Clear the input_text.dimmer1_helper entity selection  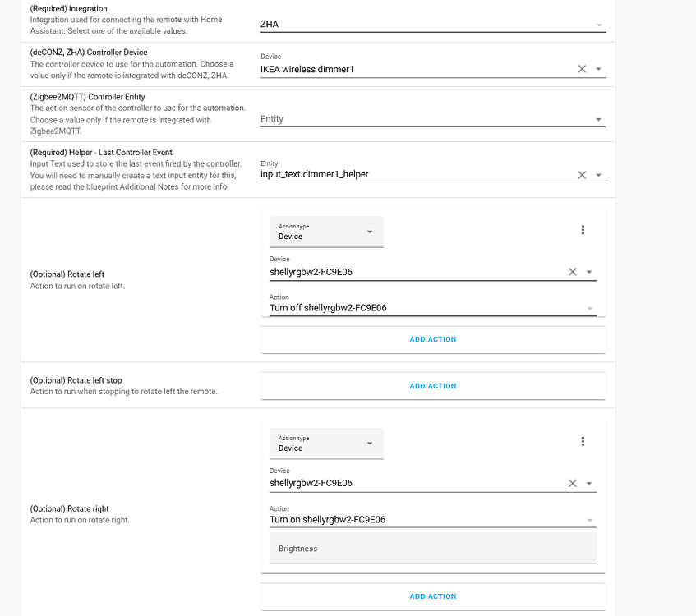tap(582, 175)
